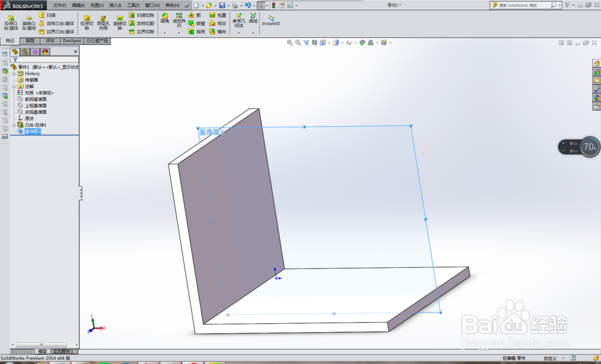Screen dimensions: 601x364
Task: Select the Fillet (圆角) tool
Action: click(165, 18)
